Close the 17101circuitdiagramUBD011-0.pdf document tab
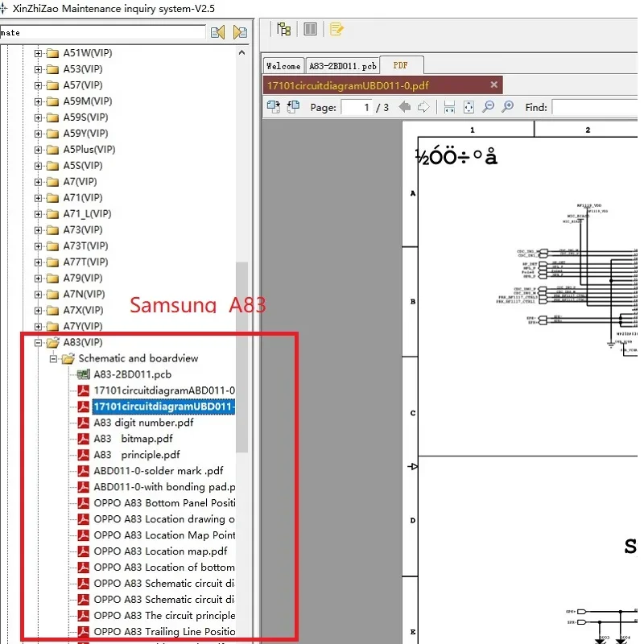644x644 pixels. [x=493, y=85]
